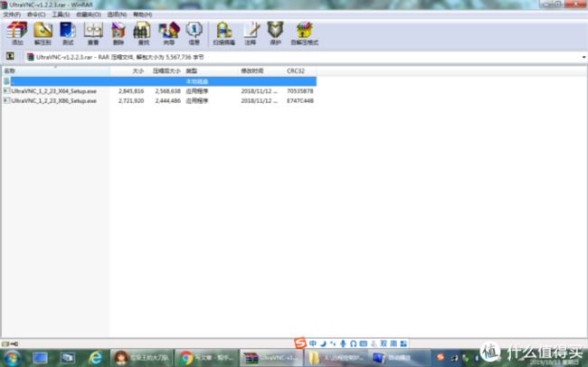
Task: Click the 扫描病毒 (Virus Scan) icon
Action: pyautogui.click(x=223, y=33)
